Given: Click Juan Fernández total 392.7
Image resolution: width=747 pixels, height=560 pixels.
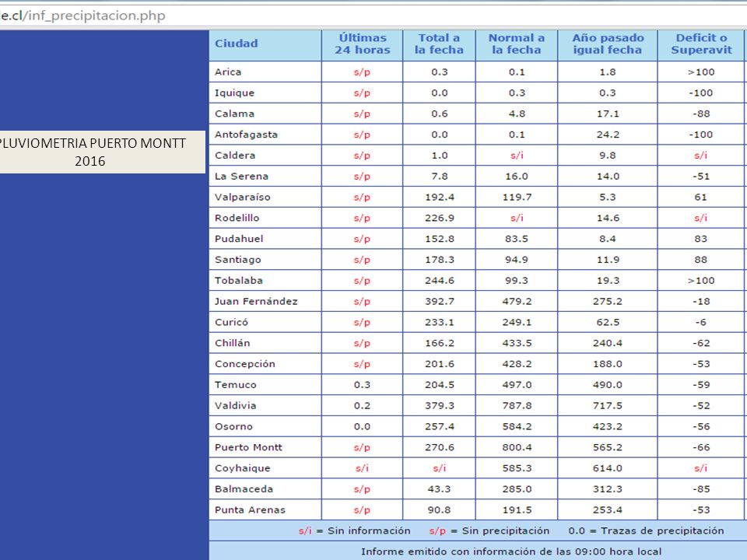Looking at the screenshot, I should 439,302.
